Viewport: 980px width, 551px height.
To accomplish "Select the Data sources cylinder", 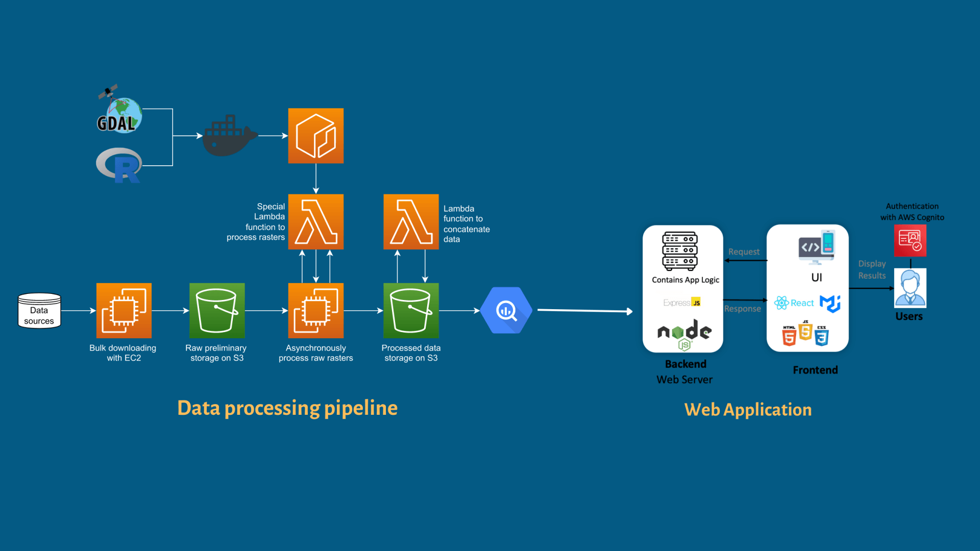I will tap(39, 311).
